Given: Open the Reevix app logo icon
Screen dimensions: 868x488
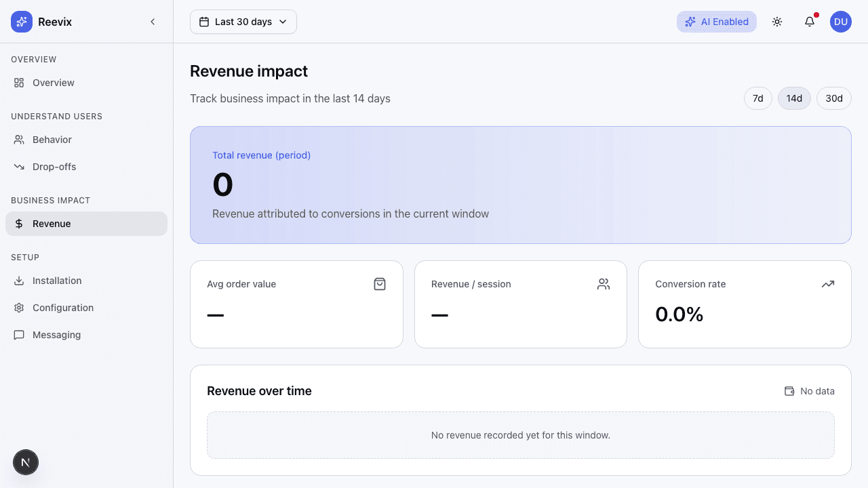Looking at the screenshot, I should tap(21, 21).
